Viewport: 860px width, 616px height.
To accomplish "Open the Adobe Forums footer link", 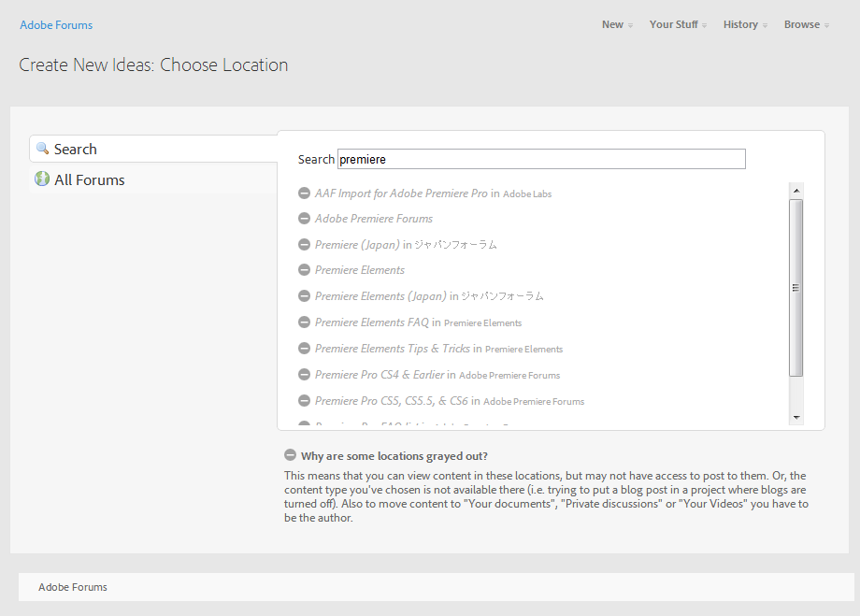I will (72, 587).
